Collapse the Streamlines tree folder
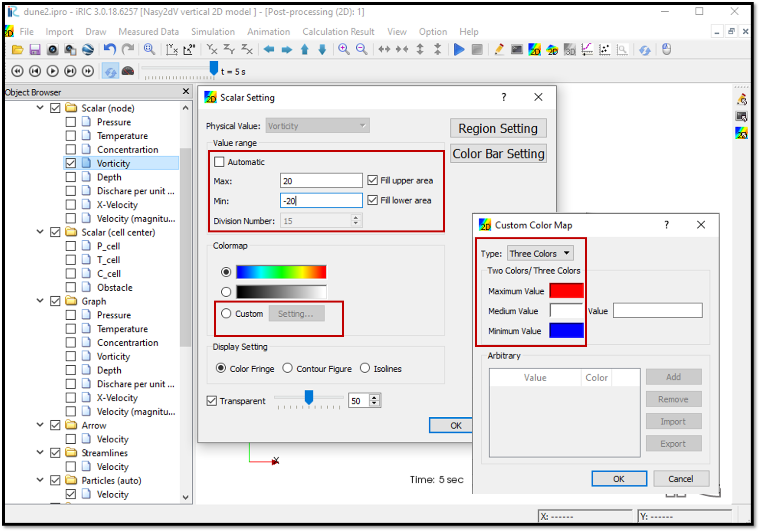760x532 pixels. point(40,453)
